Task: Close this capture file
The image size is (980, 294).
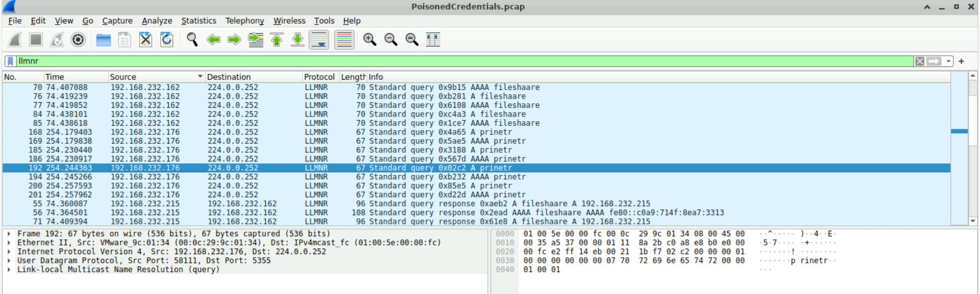Action: coord(146,40)
